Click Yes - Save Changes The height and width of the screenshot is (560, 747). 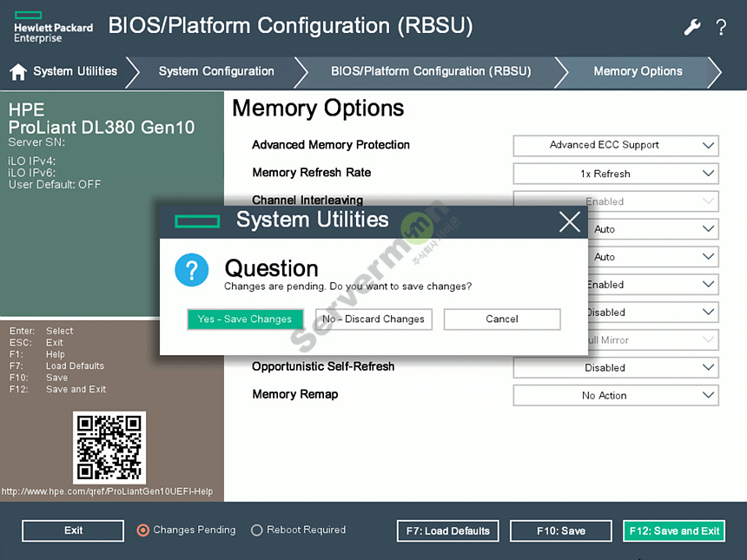(x=245, y=319)
